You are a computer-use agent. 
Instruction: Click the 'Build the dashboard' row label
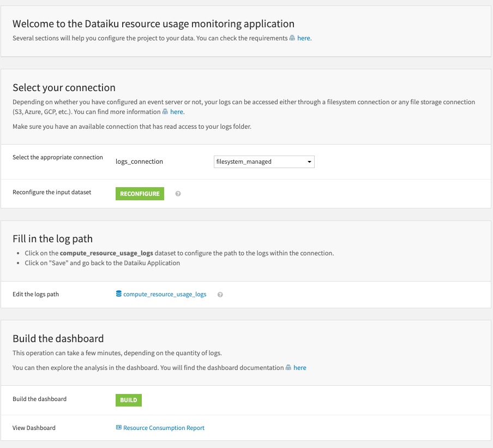[x=40, y=399]
